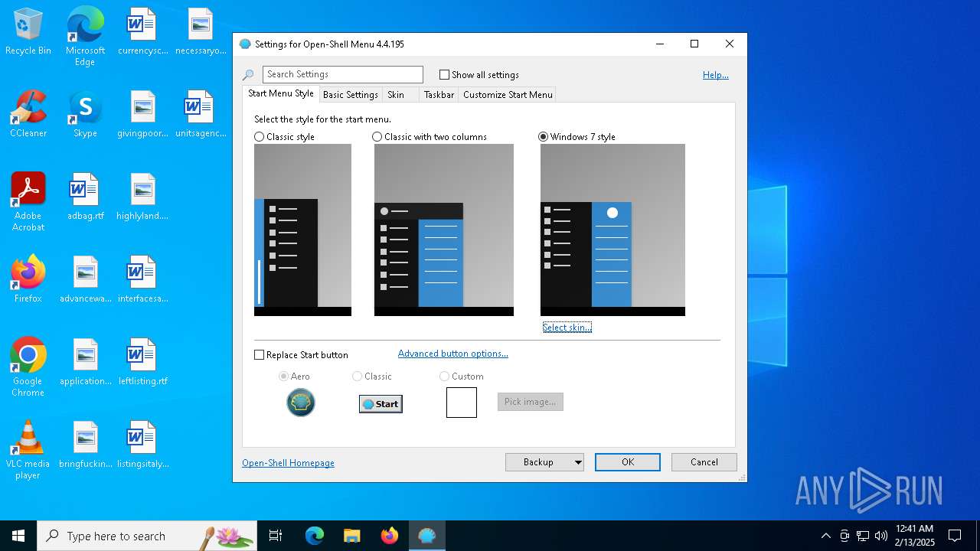The image size is (980, 551).
Task: Launch Google Chrome desktop shortcut
Action: tap(28, 367)
